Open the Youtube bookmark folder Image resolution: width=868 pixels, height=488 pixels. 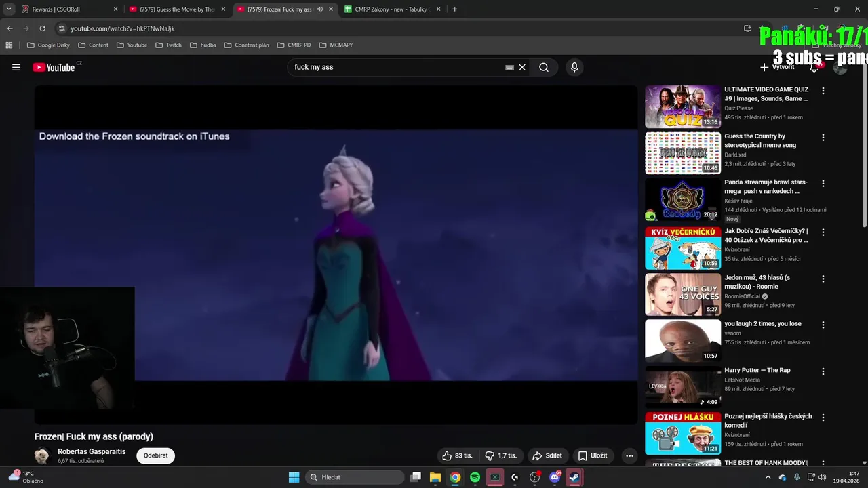(x=132, y=45)
